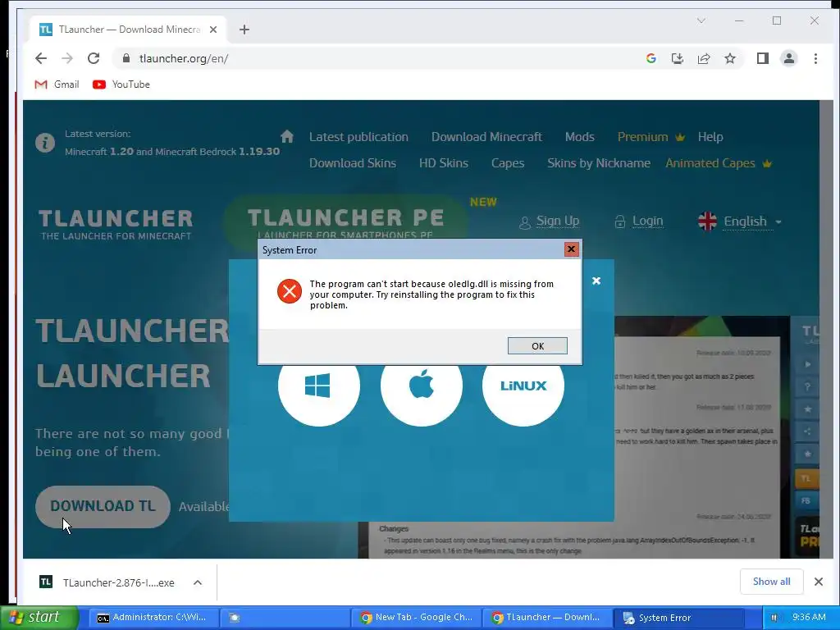Open Download Minecraft menu item
The height and width of the screenshot is (630, 840).
[486, 137]
